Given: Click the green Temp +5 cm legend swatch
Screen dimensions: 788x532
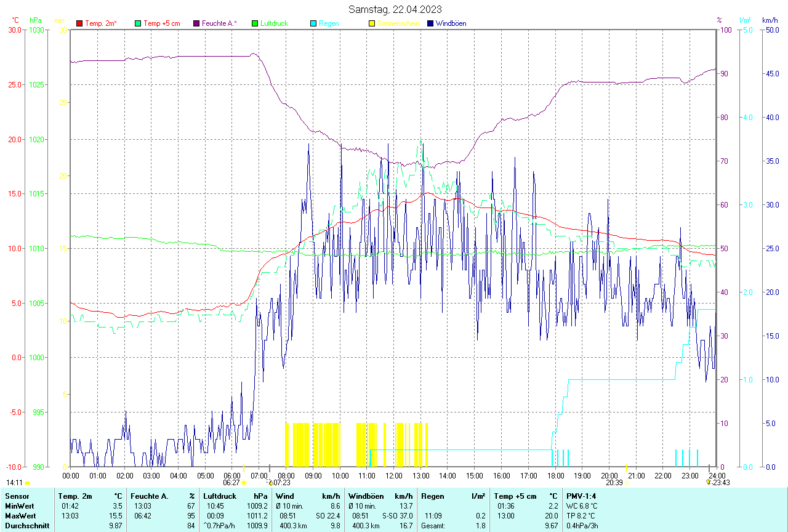Looking at the screenshot, I should click(138, 23).
